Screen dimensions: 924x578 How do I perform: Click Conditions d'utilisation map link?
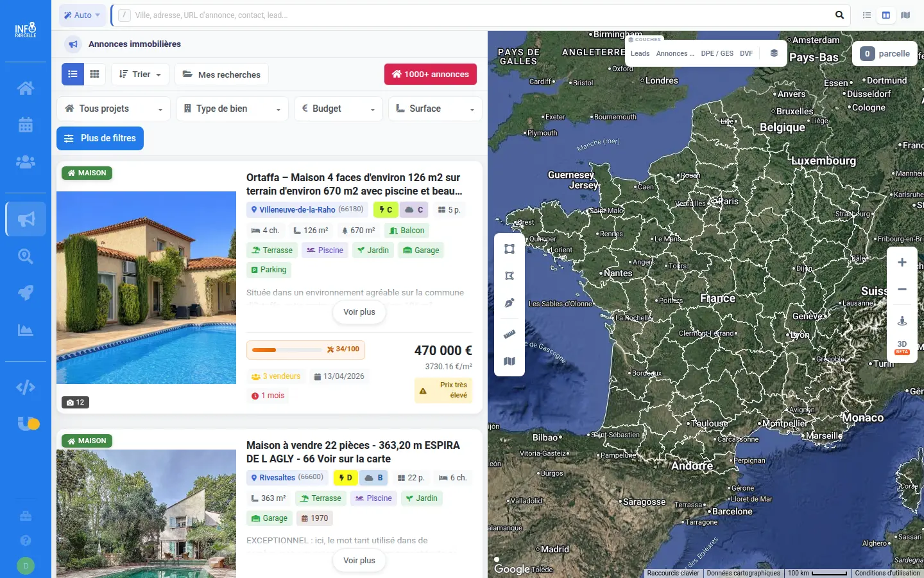point(887,573)
